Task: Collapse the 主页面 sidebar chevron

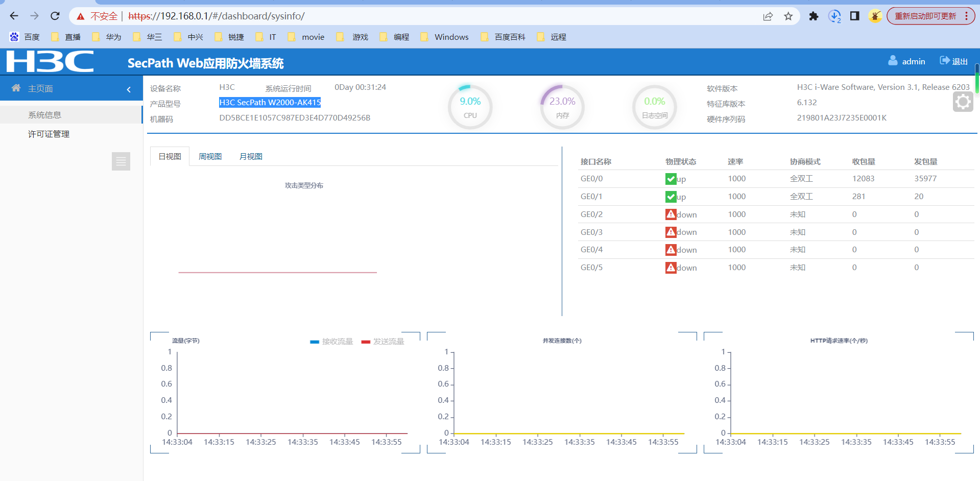Action: coord(129,89)
